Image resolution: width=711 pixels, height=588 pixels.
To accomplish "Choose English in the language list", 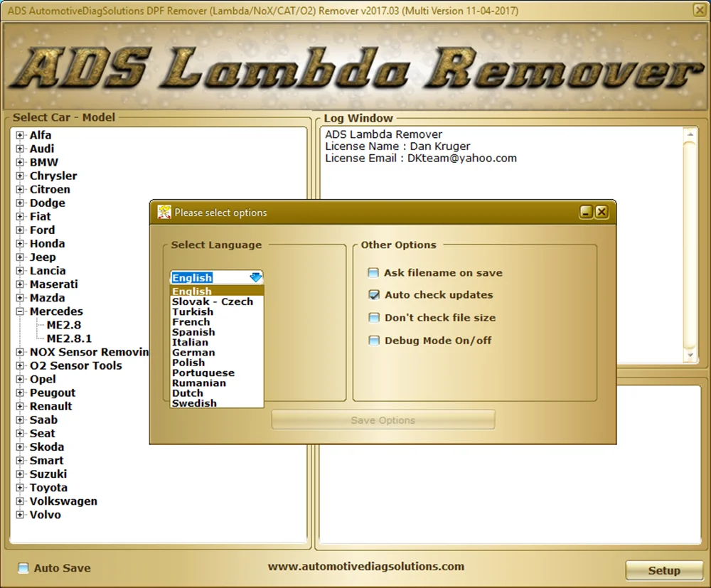I will (217, 291).
